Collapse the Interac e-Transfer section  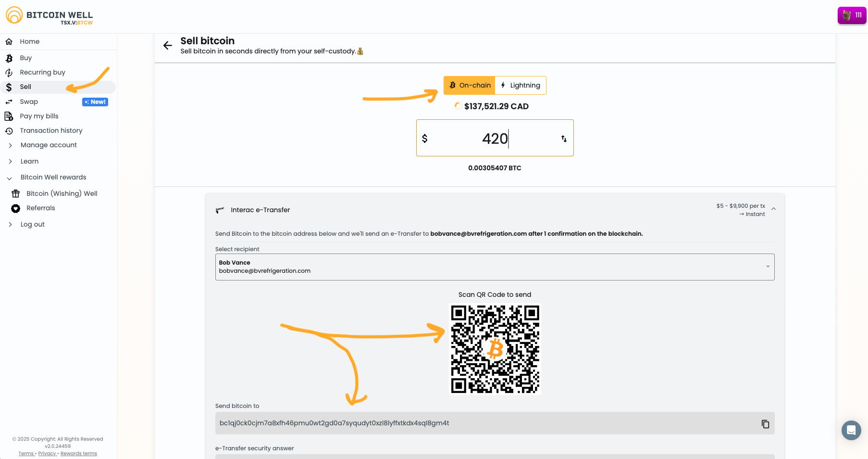pos(773,209)
